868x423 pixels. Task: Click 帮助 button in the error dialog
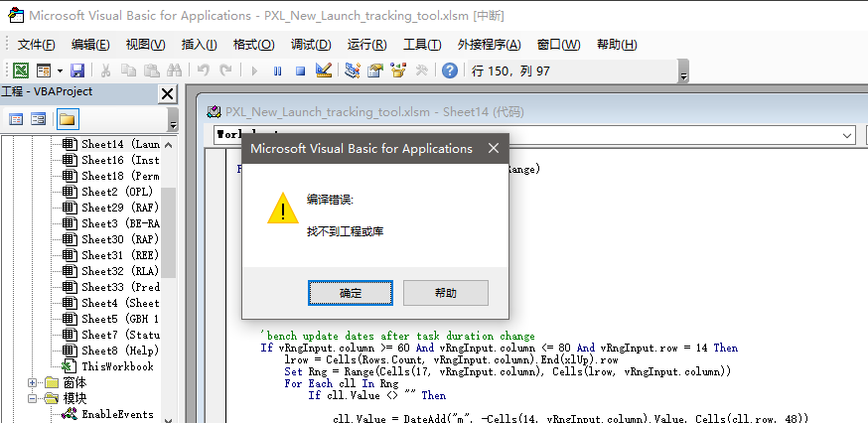pyautogui.click(x=446, y=293)
